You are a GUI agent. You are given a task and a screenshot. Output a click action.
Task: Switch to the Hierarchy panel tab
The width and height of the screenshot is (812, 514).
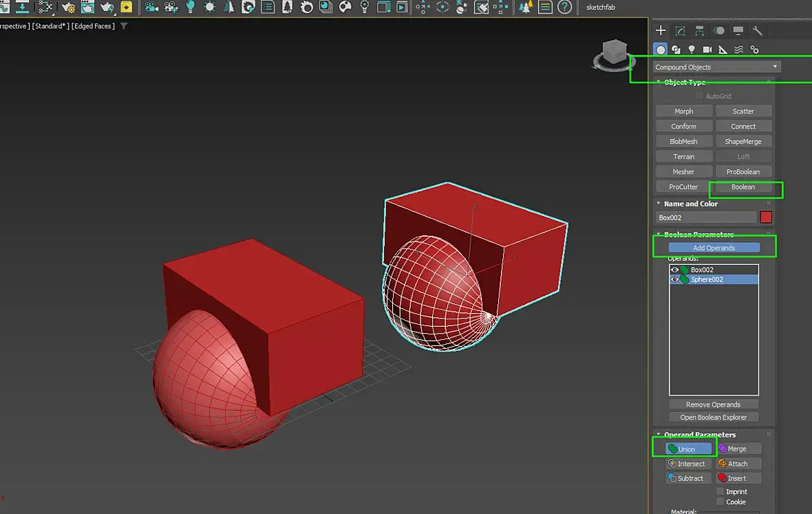coord(699,31)
